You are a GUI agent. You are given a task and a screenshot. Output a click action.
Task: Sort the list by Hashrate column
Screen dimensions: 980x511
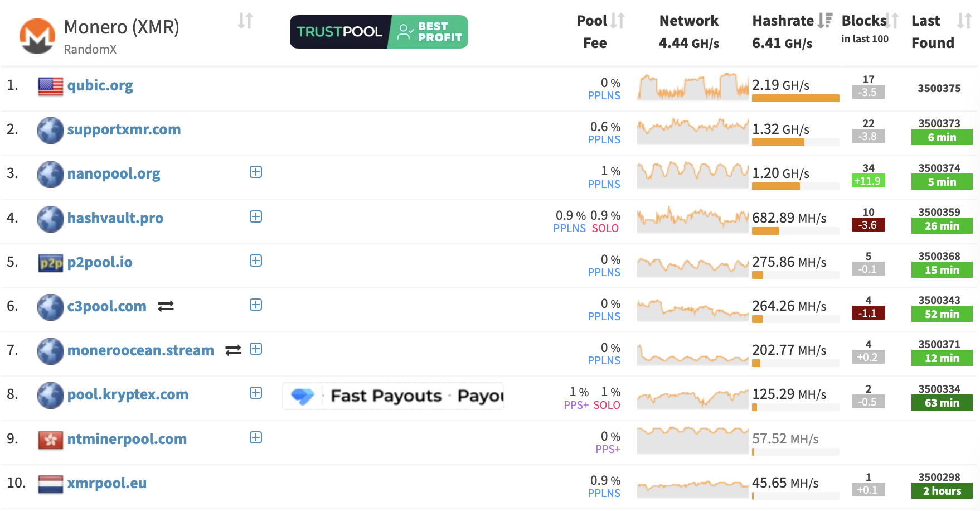pyautogui.click(x=824, y=21)
